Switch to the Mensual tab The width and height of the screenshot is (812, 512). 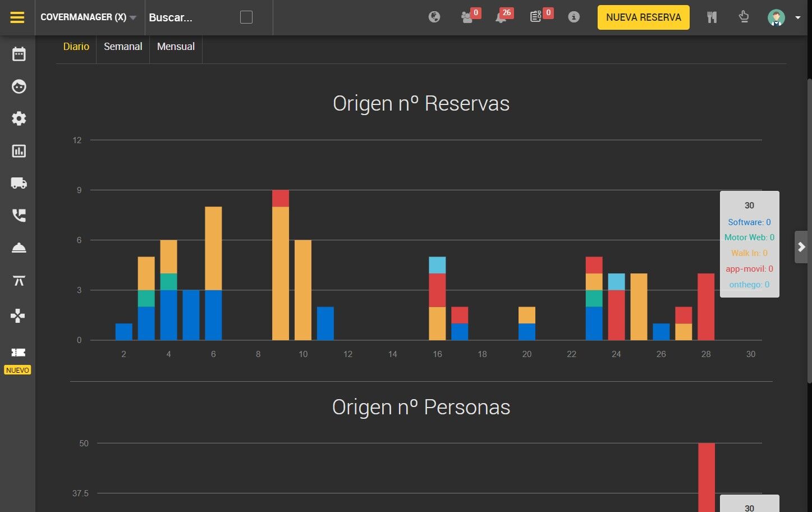176,47
